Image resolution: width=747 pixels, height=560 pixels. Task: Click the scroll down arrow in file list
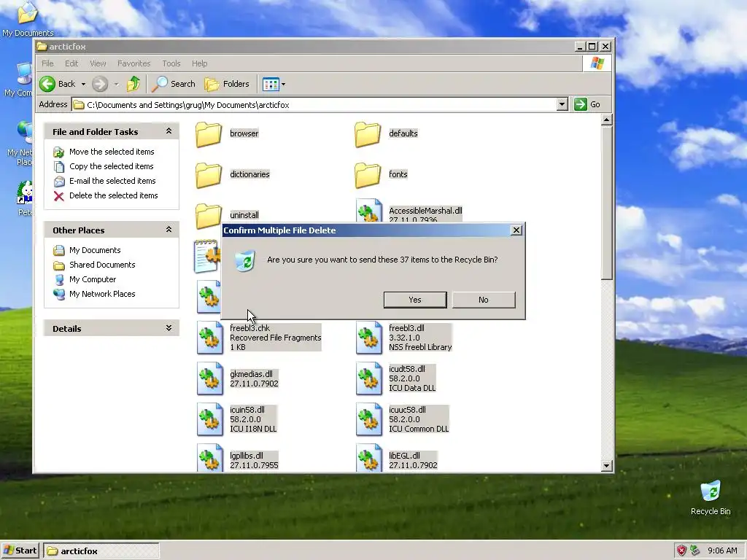[x=606, y=466]
